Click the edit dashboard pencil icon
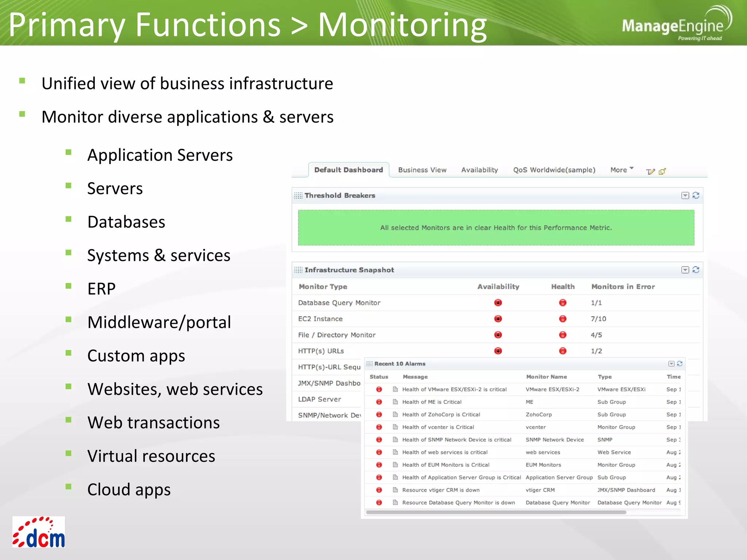The image size is (747, 560). tap(650, 171)
